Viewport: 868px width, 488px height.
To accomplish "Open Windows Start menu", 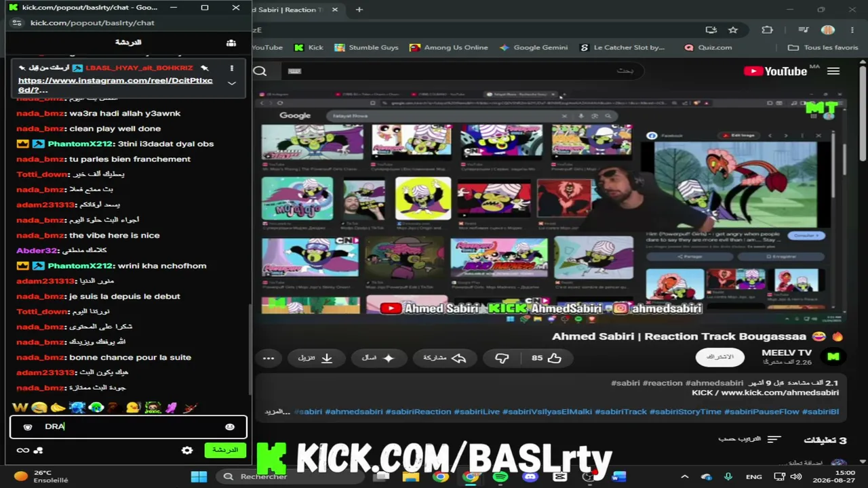I will [199, 476].
